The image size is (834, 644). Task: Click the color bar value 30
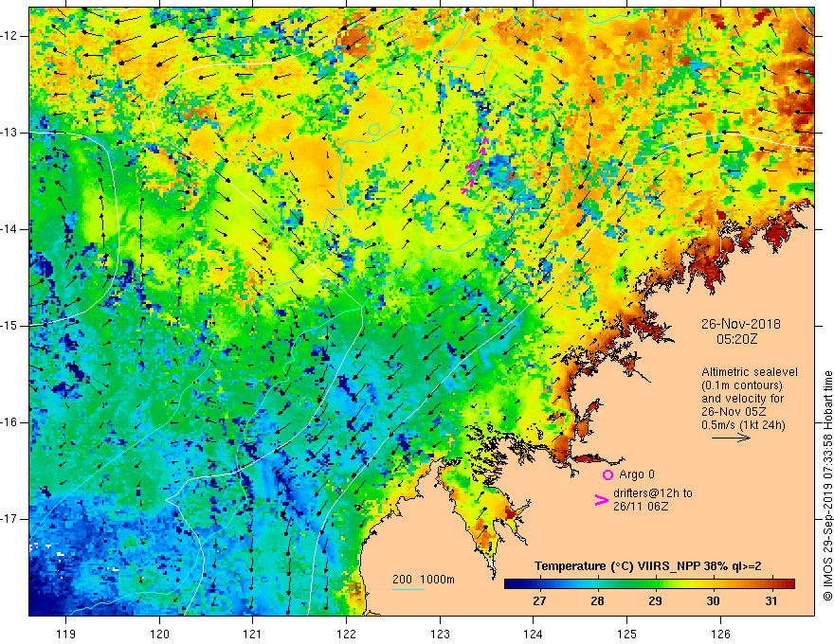pos(714,601)
